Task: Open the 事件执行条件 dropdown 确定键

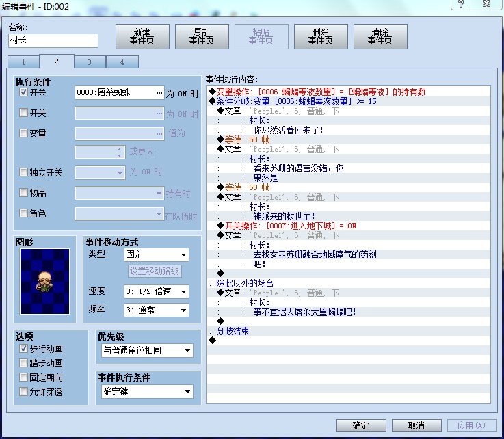Action: (x=147, y=391)
